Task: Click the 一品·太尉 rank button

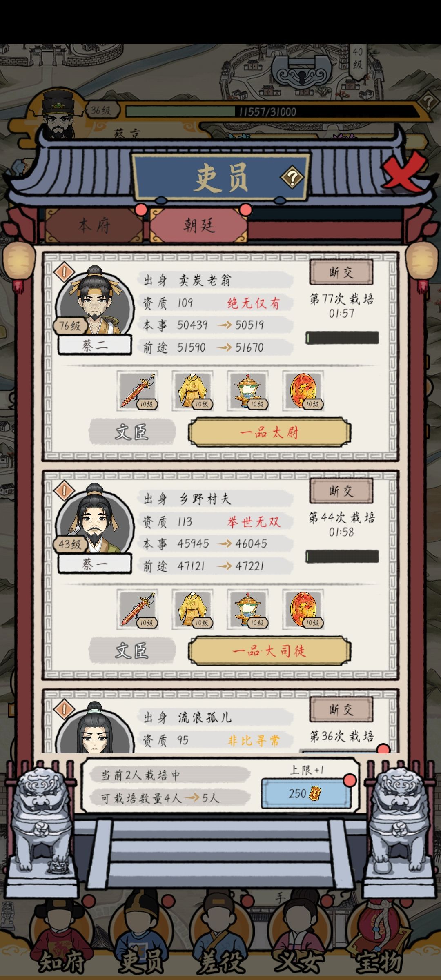Action: pyautogui.click(x=269, y=432)
